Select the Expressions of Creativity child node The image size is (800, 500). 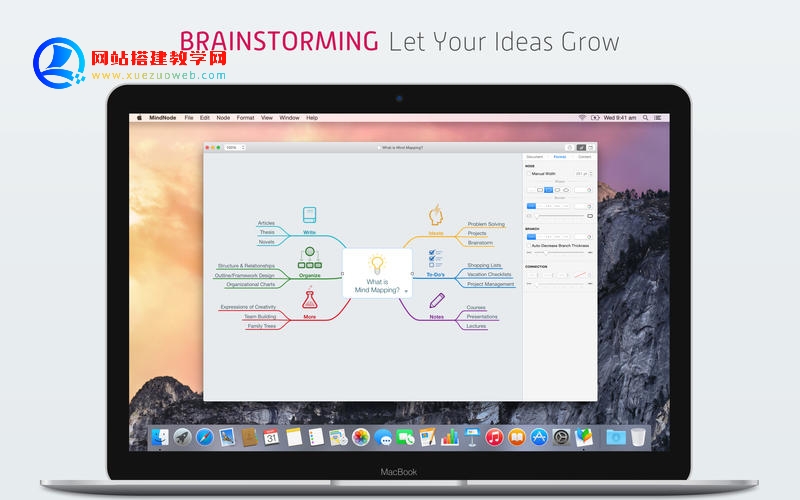pos(248,307)
